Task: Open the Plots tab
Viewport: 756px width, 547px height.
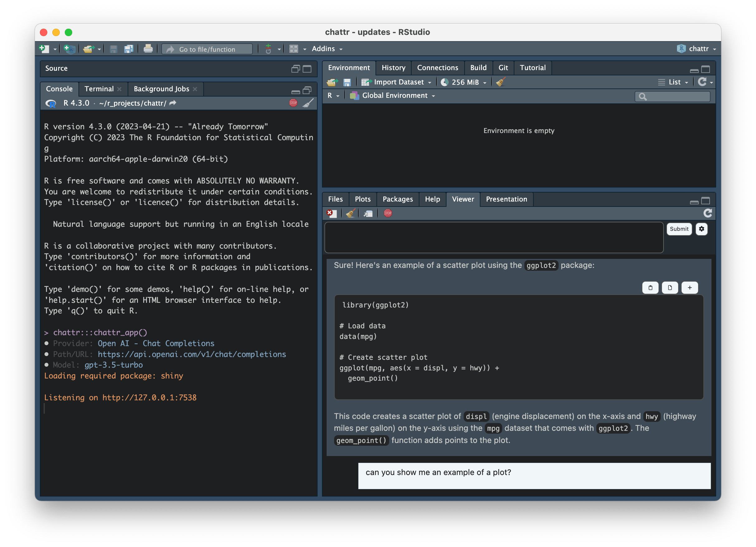Action: [x=362, y=199]
